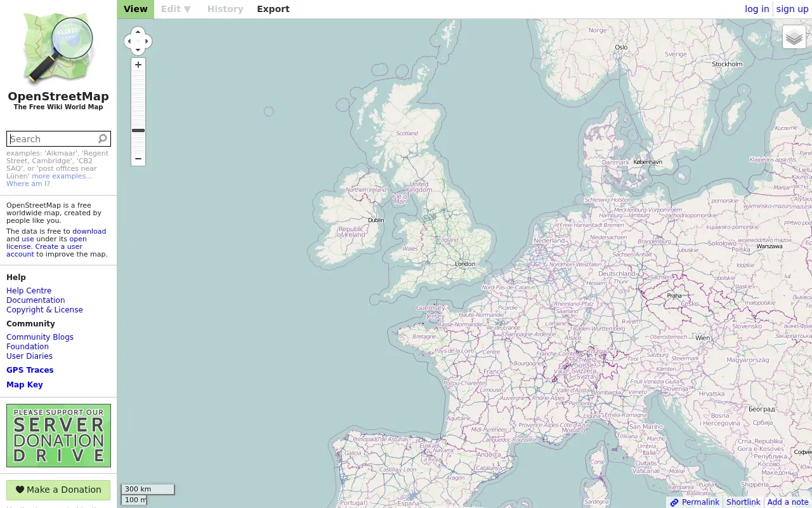Image resolution: width=812 pixels, height=508 pixels.
Task: Open the Export tab
Action: 273,9
